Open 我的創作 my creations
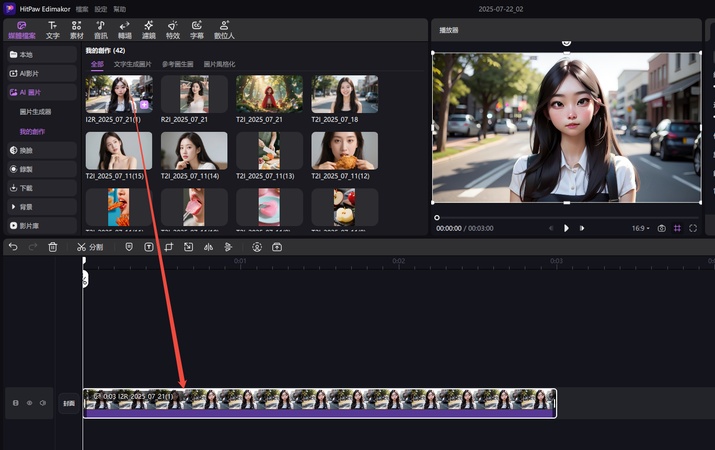This screenshot has width=715, height=450. (32, 132)
